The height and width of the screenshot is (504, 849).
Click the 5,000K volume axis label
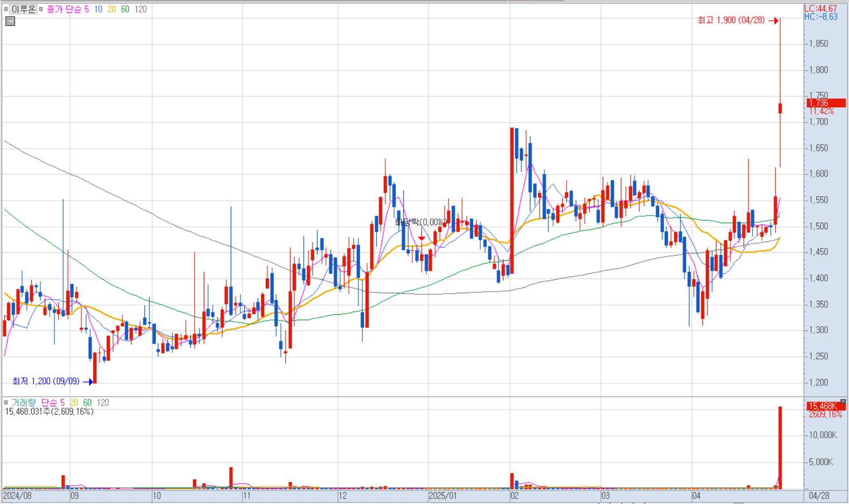coord(822,462)
